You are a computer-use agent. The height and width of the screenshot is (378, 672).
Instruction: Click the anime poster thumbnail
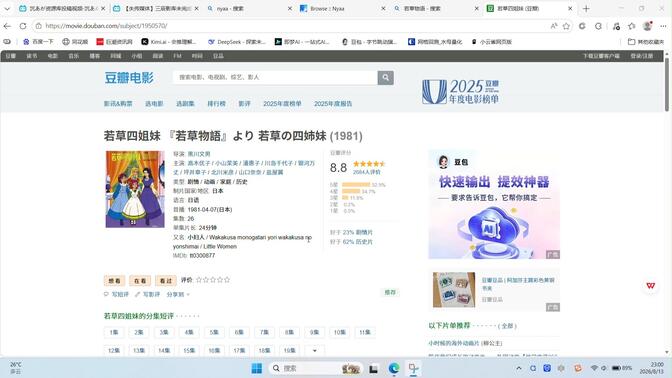(x=135, y=189)
